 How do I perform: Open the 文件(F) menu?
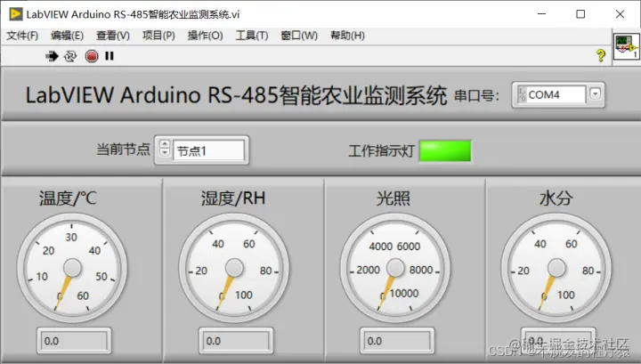(x=22, y=36)
